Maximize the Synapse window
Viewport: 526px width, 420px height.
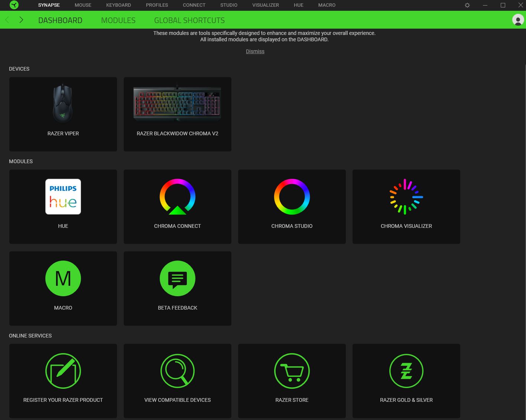[503, 5]
